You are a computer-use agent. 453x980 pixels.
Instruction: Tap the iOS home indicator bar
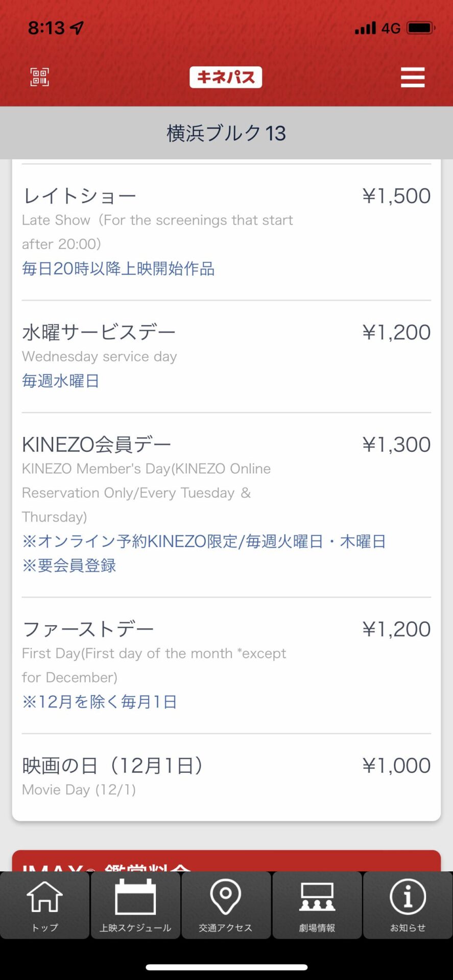226,967
